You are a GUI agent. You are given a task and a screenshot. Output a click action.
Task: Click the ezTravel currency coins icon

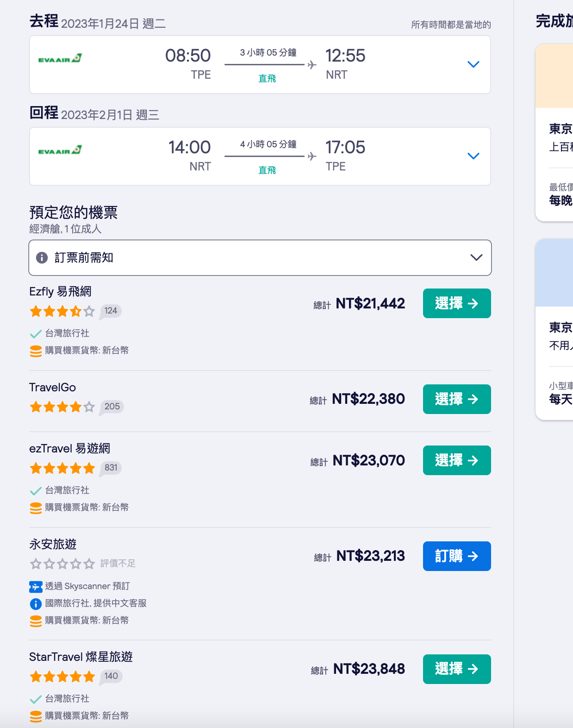36,508
